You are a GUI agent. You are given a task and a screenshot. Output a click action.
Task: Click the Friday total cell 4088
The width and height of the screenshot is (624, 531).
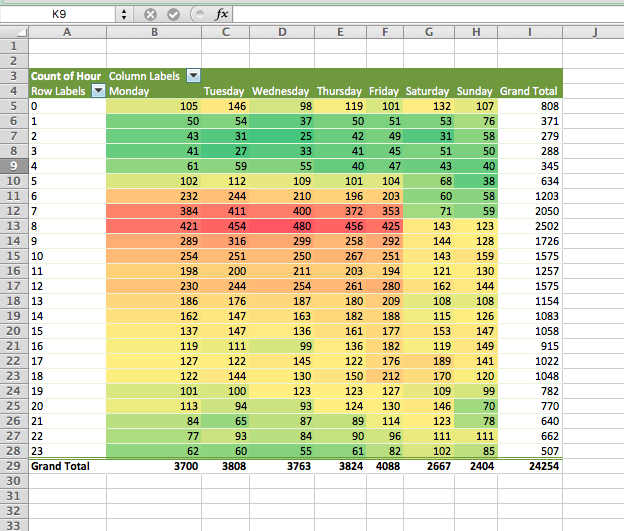(x=385, y=466)
